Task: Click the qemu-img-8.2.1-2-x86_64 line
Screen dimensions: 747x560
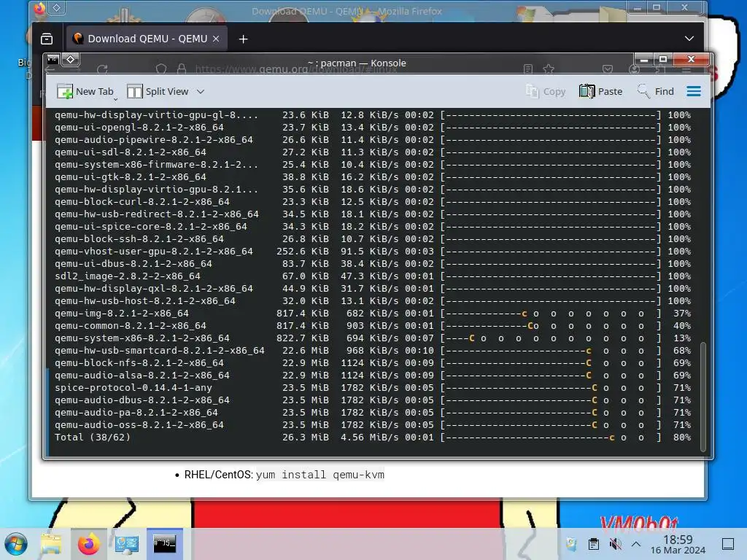Action: [x=373, y=314]
